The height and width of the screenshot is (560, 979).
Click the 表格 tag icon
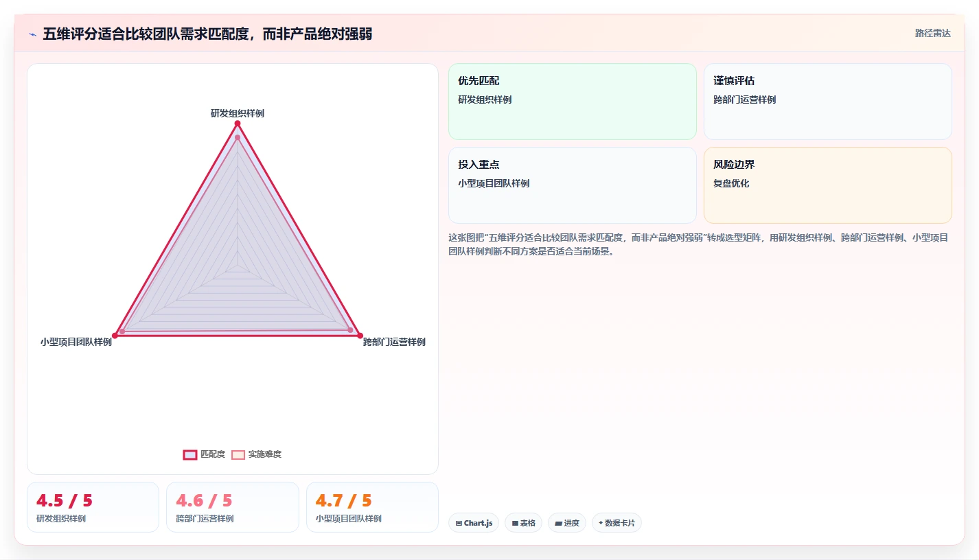point(515,524)
